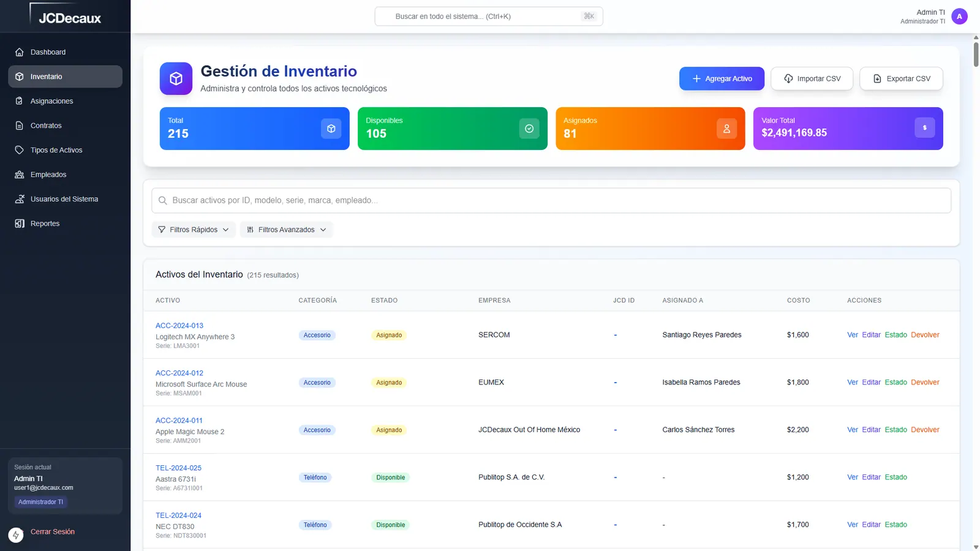Click the Dashboard home icon in sidebar
This screenshot has height=551, width=980.
point(19,52)
